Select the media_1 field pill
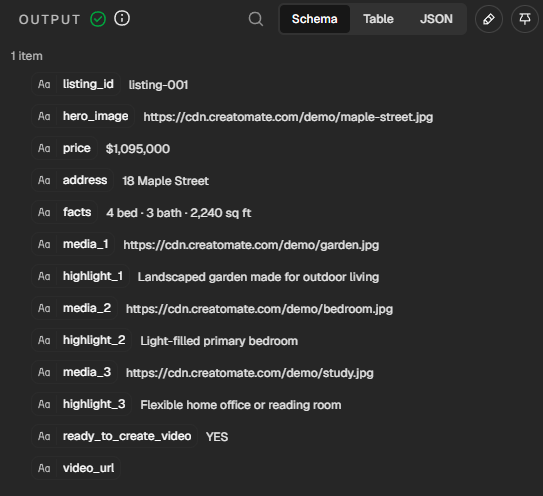Screen dimensions: 543x496 tap(73, 244)
